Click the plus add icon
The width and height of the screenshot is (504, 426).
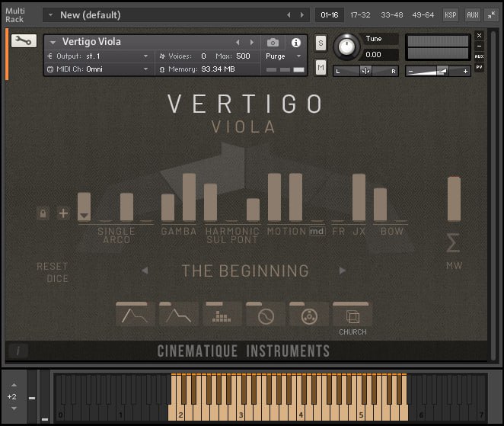[63, 213]
